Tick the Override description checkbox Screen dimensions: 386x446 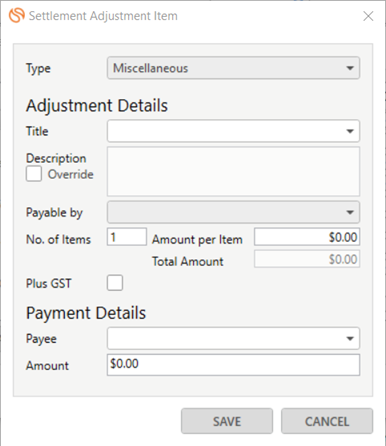point(34,174)
